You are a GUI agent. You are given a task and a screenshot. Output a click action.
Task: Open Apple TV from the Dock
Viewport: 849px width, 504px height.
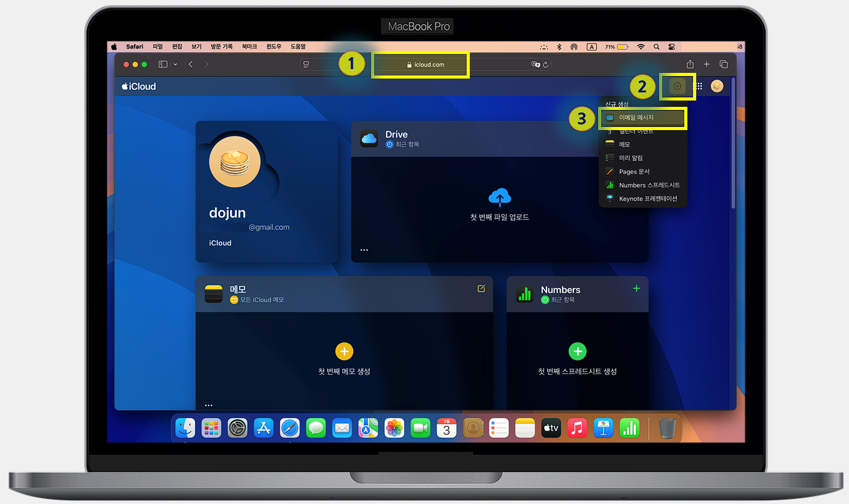pyautogui.click(x=551, y=428)
